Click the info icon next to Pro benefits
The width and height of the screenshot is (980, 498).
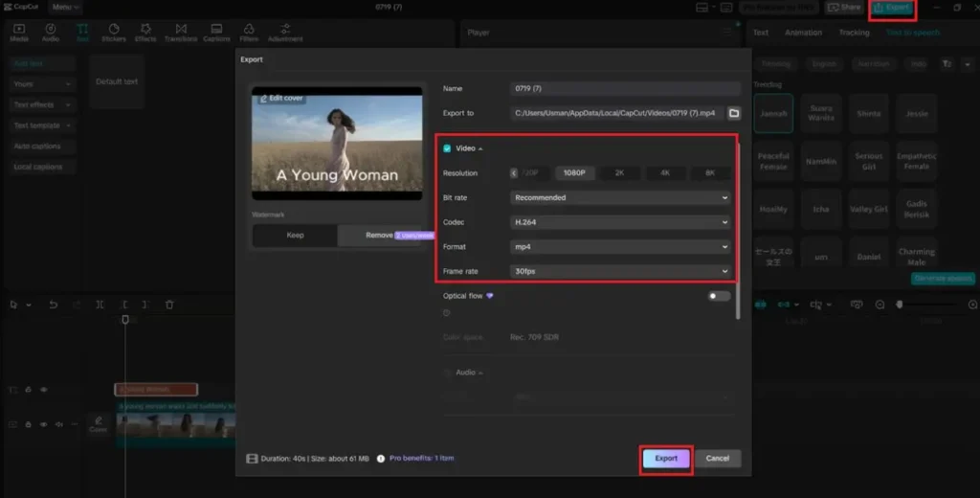[381, 459]
